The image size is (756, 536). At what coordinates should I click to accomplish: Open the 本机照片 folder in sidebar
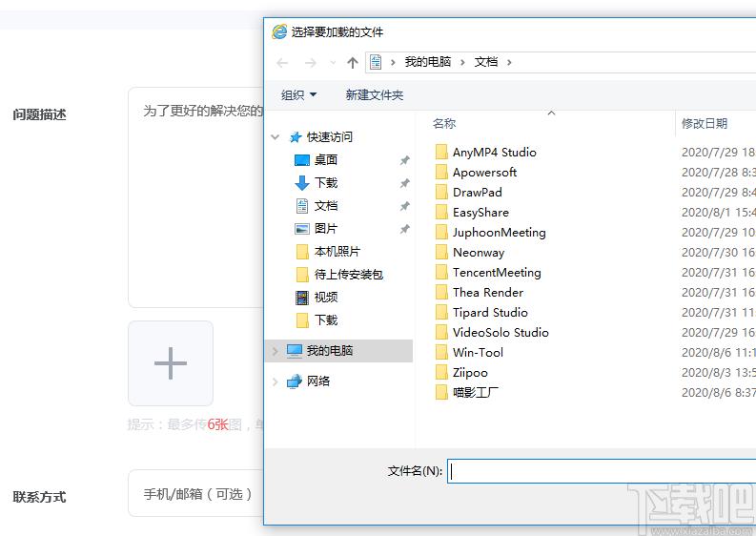(337, 252)
